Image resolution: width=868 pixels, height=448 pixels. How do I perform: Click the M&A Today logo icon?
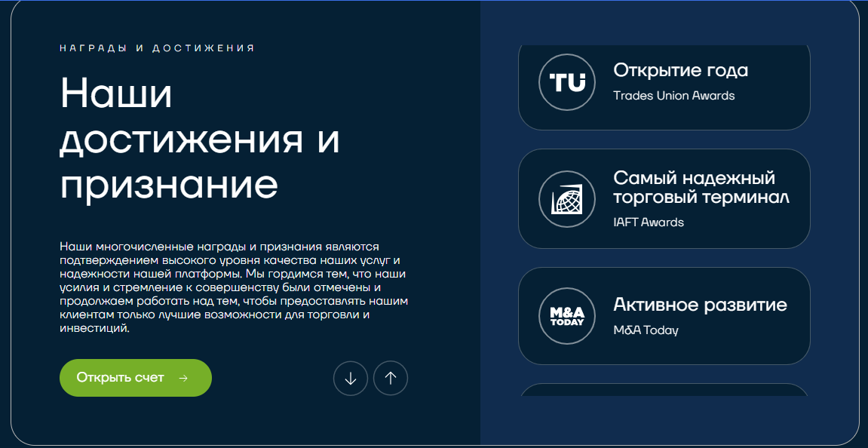click(x=567, y=316)
